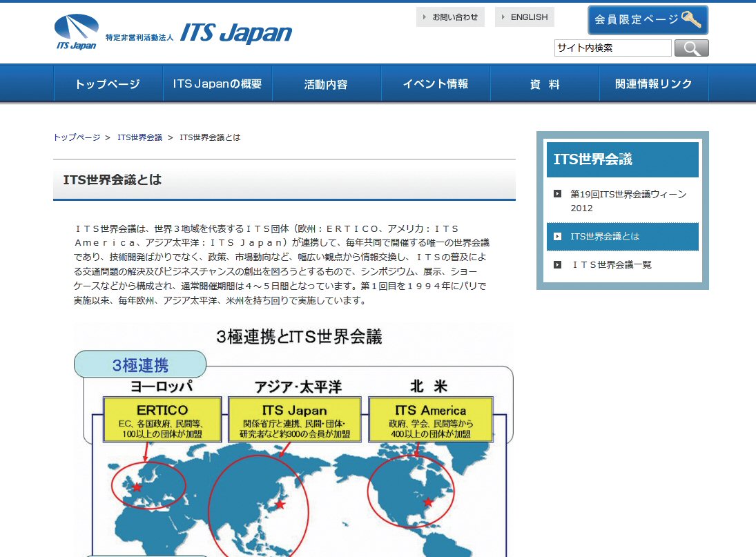This screenshot has width=756, height=557.
Task: Click the arrow icon beside ITS世界会議とは
Action: pyautogui.click(x=557, y=237)
